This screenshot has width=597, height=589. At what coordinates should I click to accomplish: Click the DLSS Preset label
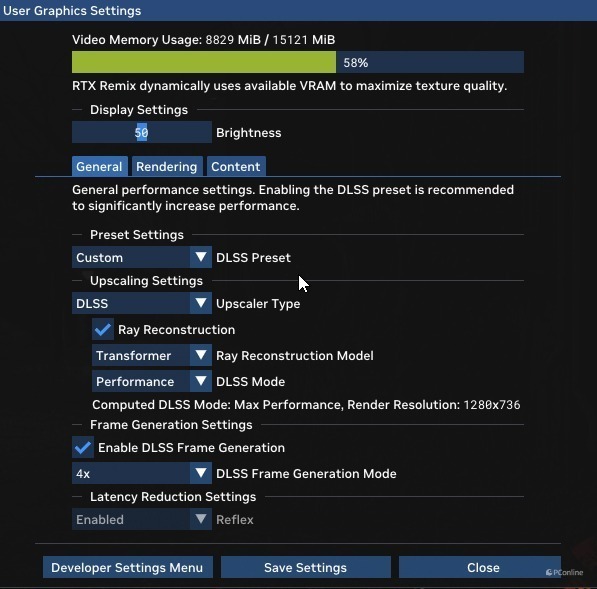coord(253,257)
